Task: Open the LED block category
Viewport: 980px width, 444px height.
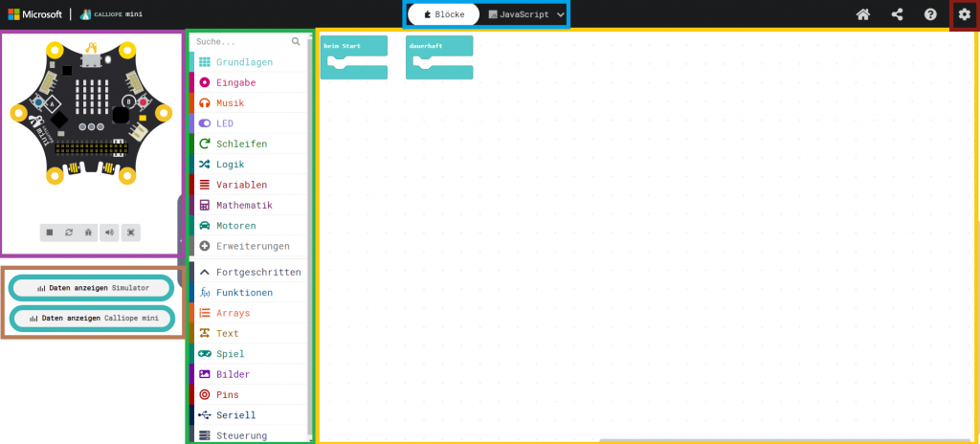Action: [x=249, y=123]
